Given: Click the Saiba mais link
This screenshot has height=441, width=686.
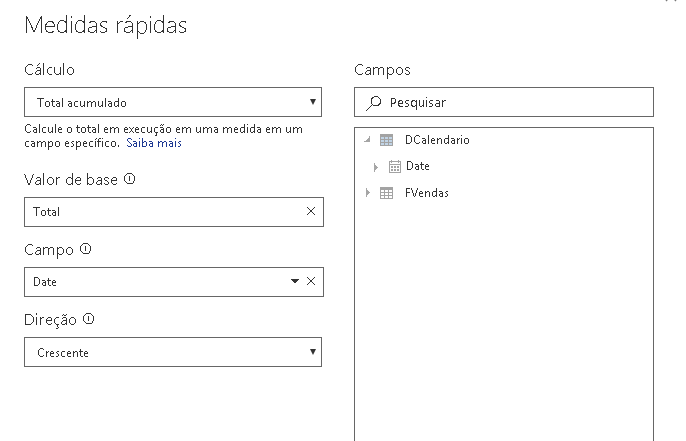Looking at the screenshot, I should [154, 143].
